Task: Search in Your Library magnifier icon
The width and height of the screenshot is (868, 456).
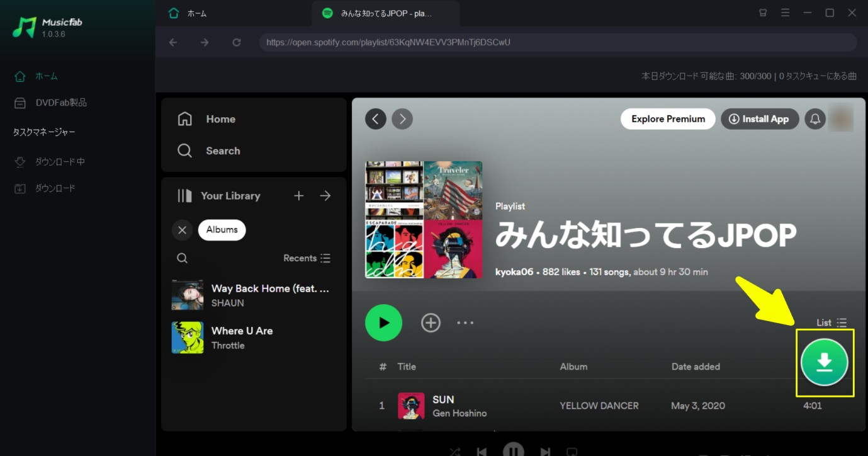Action: pos(182,258)
